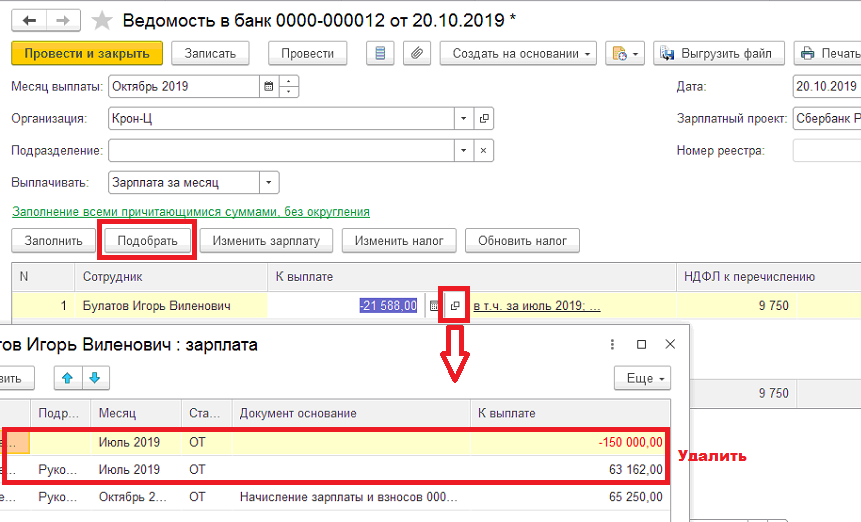The image size is (861, 522).
Task: Click Провести и закрыть button
Action: [x=87, y=53]
